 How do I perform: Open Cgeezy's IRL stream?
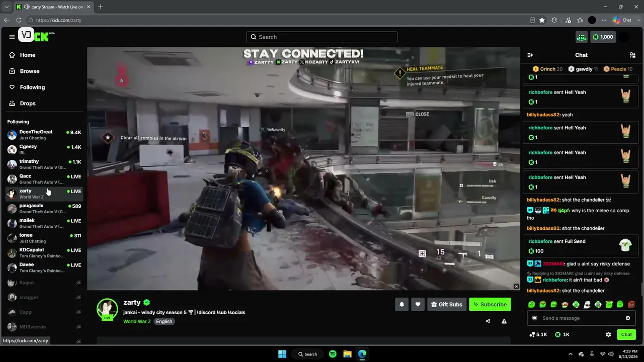(x=44, y=149)
